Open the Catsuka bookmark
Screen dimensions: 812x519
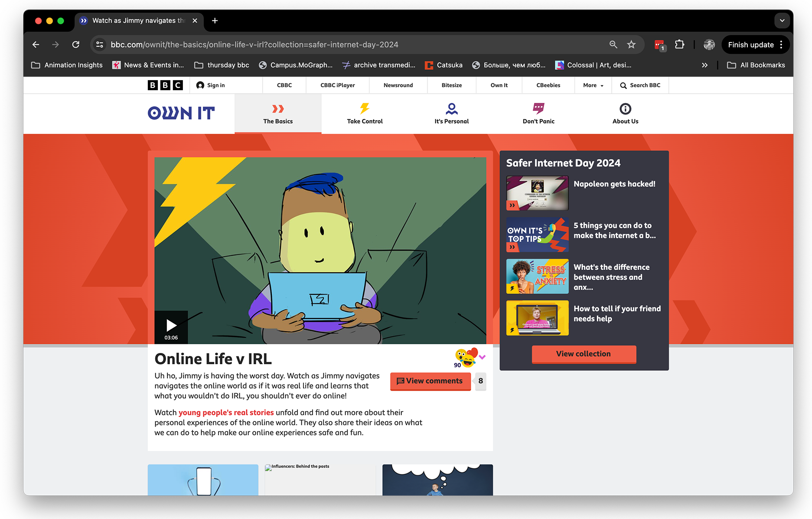(444, 65)
